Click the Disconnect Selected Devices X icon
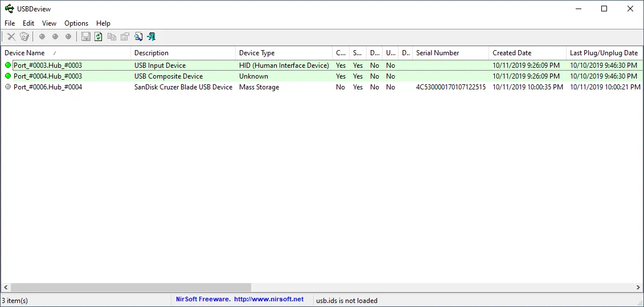This screenshot has width=644, height=307. pyautogui.click(x=11, y=36)
